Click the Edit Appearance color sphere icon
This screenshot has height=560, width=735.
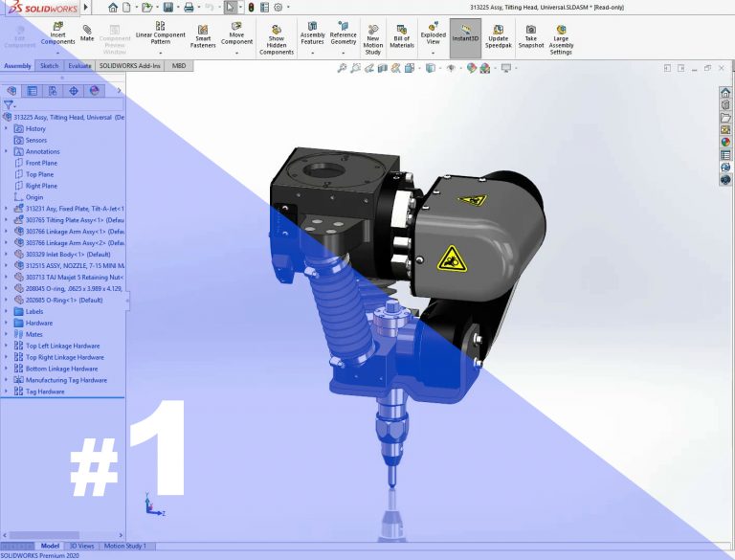472,68
